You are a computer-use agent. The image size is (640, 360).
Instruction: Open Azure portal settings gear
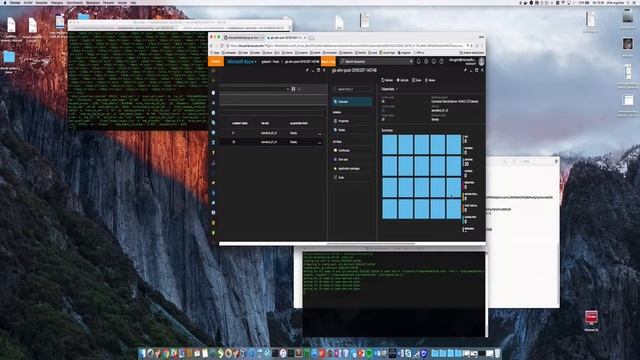(x=426, y=61)
